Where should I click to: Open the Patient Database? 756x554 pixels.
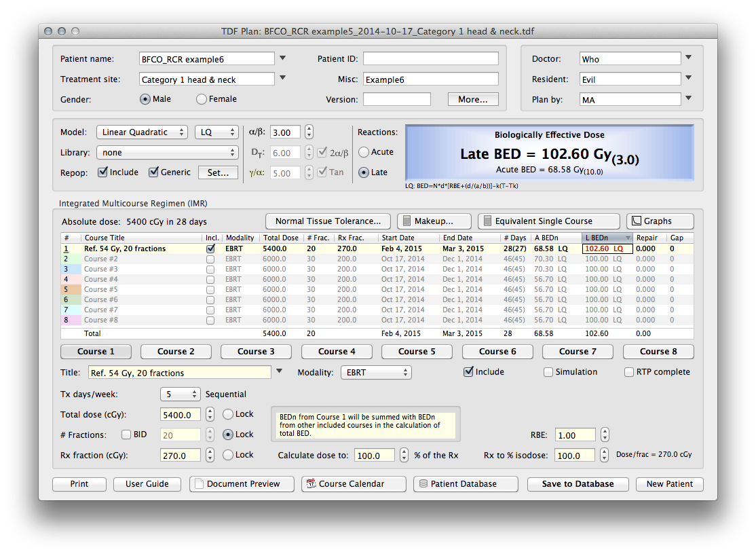tap(465, 484)
